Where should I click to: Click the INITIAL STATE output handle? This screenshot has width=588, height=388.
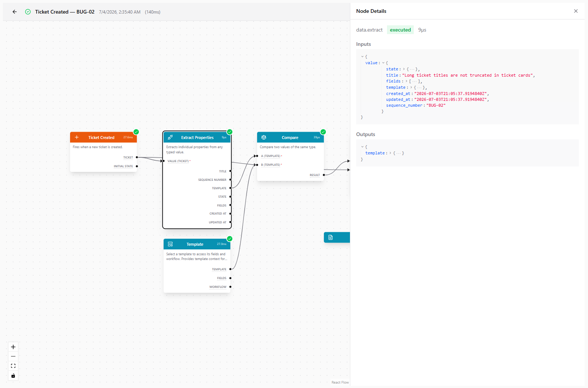click(137, 166)
